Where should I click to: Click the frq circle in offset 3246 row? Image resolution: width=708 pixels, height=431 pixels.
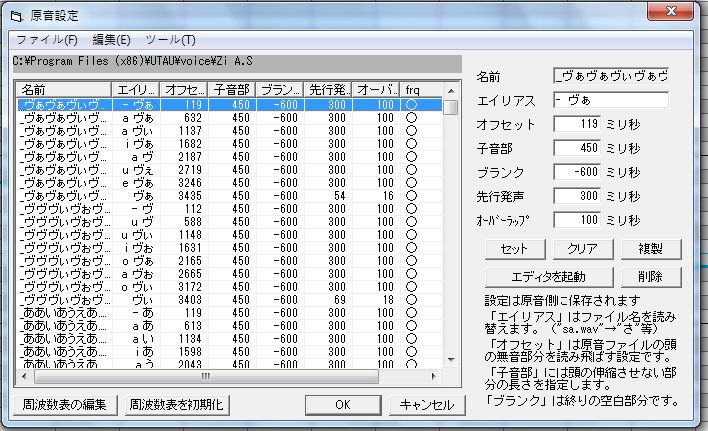click(411, 183)
